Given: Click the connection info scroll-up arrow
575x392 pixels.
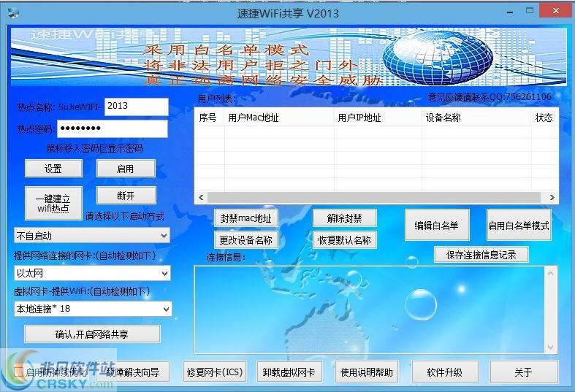Looking at the screenshot, I should click(x=550, y=273).
